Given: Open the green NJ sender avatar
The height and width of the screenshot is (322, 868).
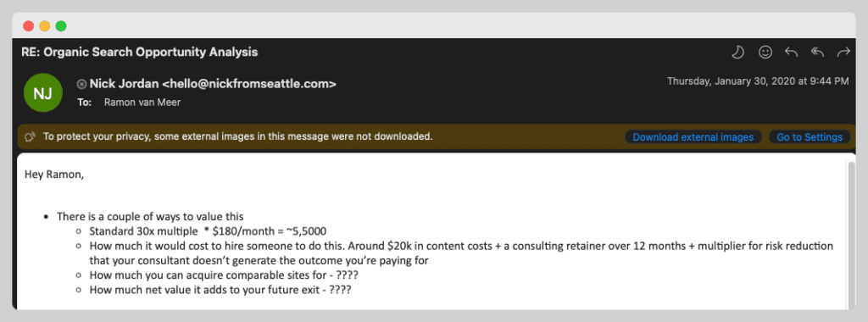Looking at the screenshot, I should point(42,92).
